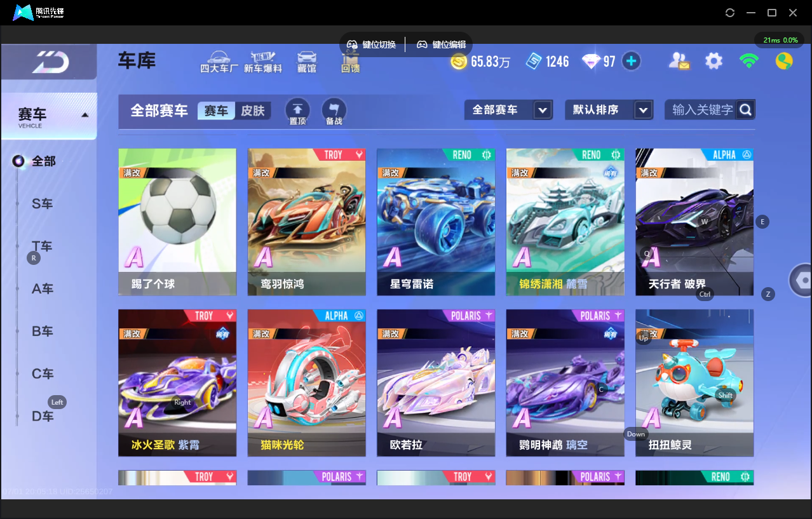Select the 星穹雷诺 car card

pyautogui.click(x=436, y=222)
